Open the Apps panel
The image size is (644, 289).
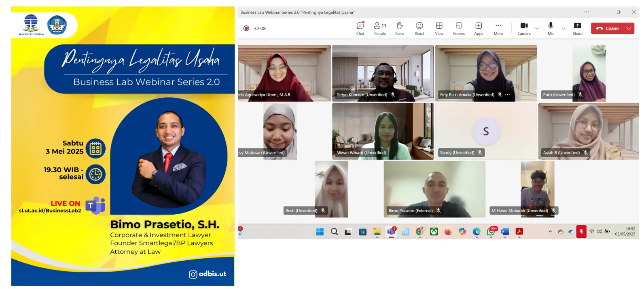479,28
